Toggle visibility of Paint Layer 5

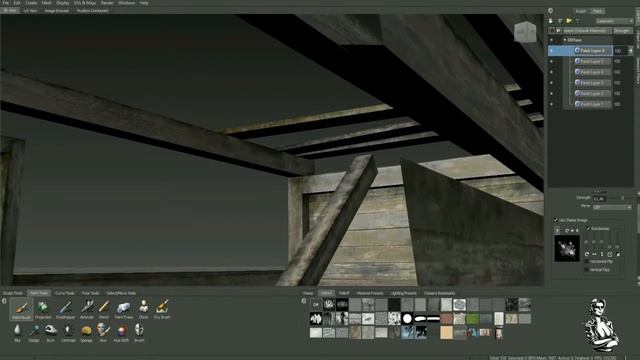pyautogui.click(x=551, y=61)
